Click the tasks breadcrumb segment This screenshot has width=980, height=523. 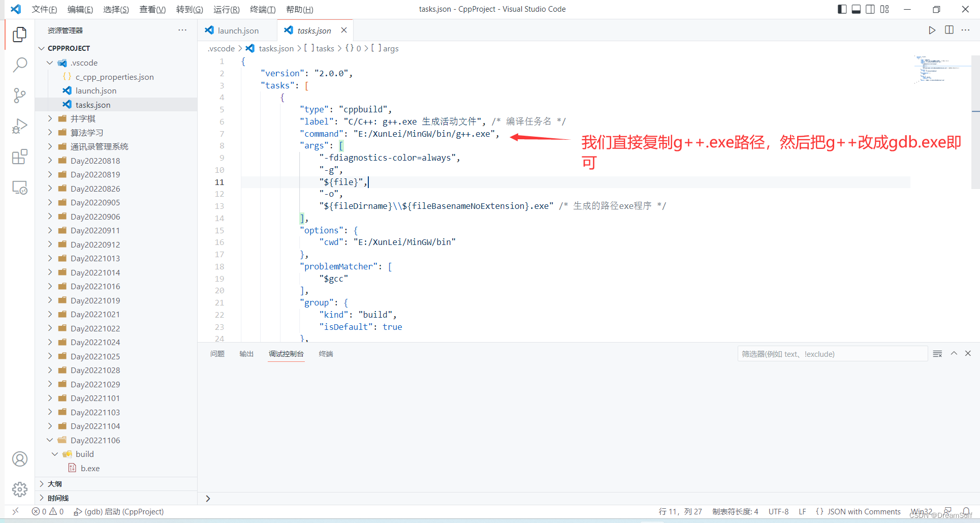[320, 48]
